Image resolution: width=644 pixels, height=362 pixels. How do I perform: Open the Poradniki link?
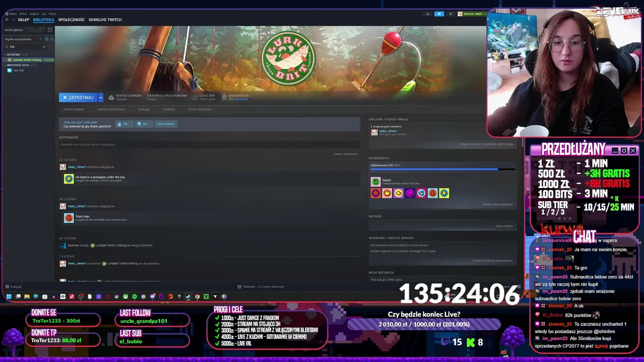pos(169,109)
